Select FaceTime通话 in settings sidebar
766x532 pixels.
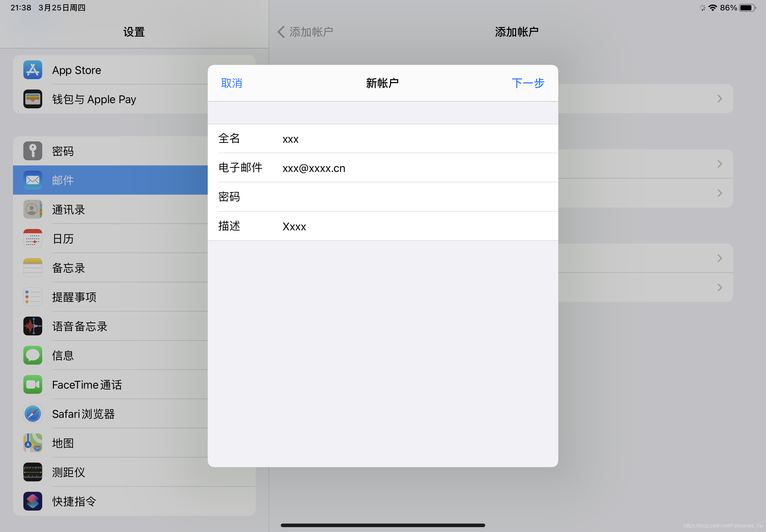(x=87, y=385)
